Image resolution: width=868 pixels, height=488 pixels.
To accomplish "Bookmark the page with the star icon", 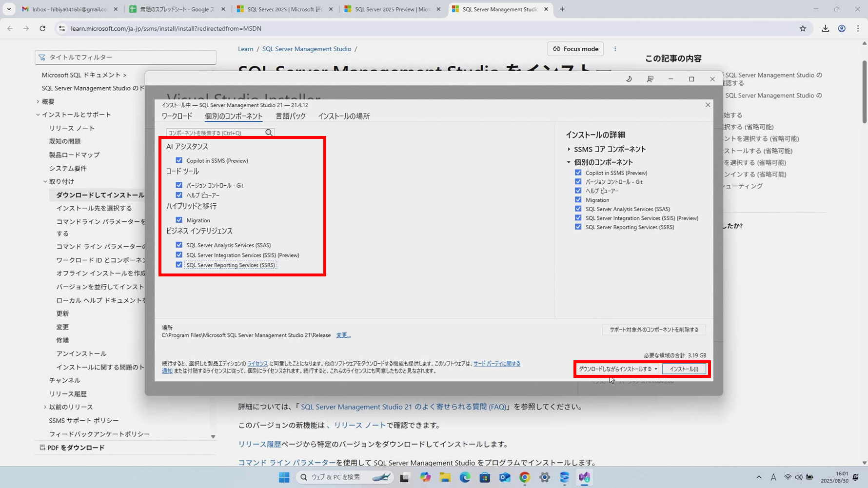I will point(803,28).
